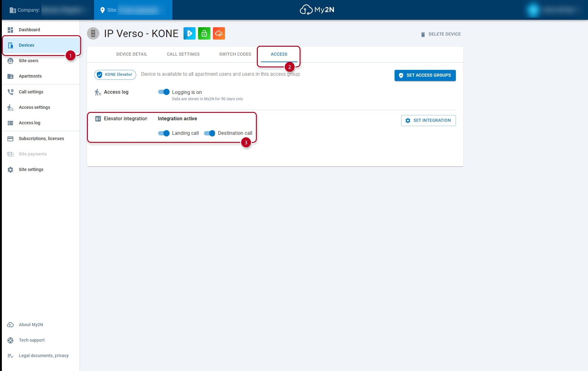Toggle the Destination call switch

210,133
